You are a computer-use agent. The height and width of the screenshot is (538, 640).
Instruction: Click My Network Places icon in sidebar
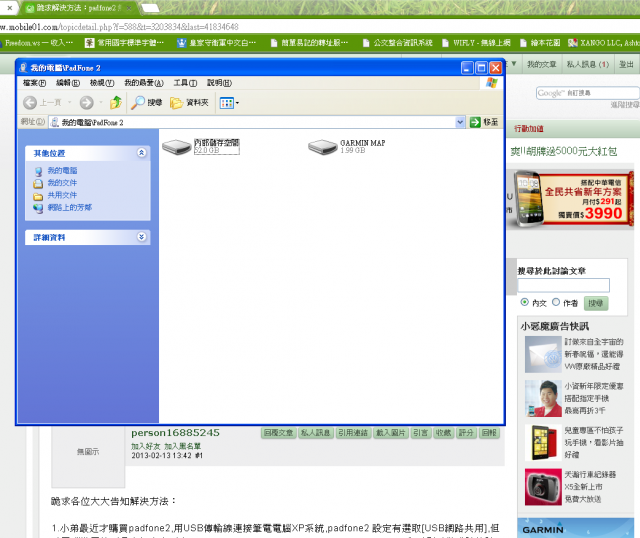coord(38,208)
